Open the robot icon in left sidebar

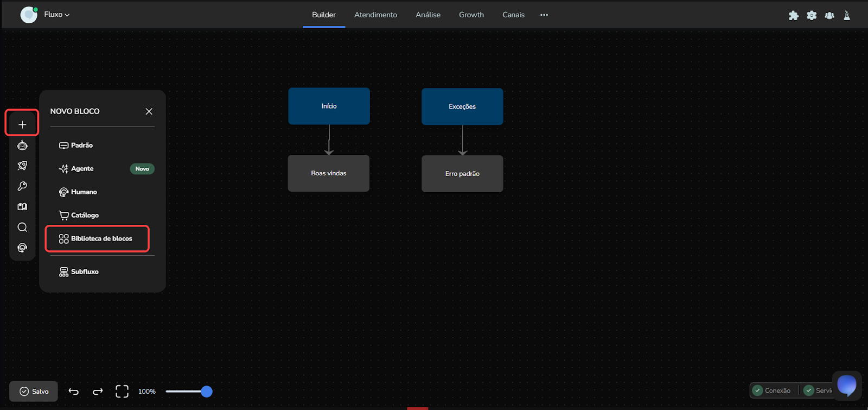(x=22, y=145)
